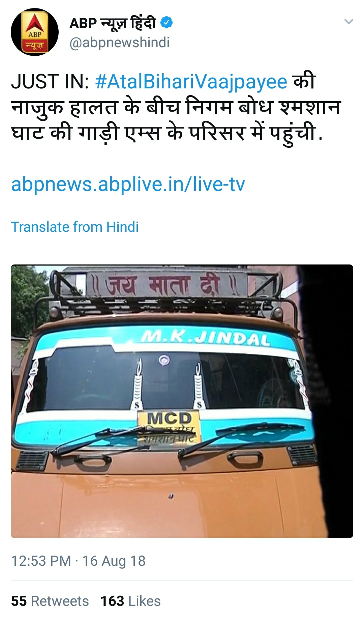The image size is (364, 617).
Task: Click the blue verified badge icon
Action: pyautogui.click(x=166, y=23)
